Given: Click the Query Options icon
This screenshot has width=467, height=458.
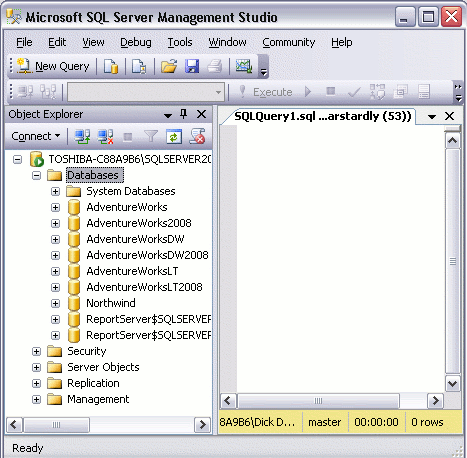Looking at the screenshot, I should (401, 91).
